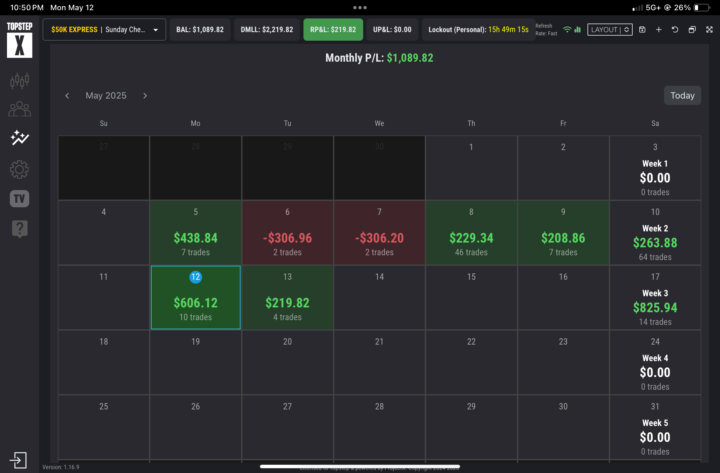Click the Monthly P/L $1,089.82 heading
Image resolution: width=720 pixels, height=473 pixels.
tap(379, 58)
